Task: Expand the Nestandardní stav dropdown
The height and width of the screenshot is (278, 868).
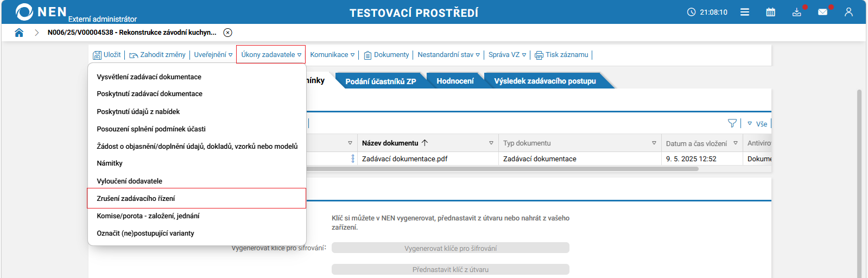Action: 449,55
